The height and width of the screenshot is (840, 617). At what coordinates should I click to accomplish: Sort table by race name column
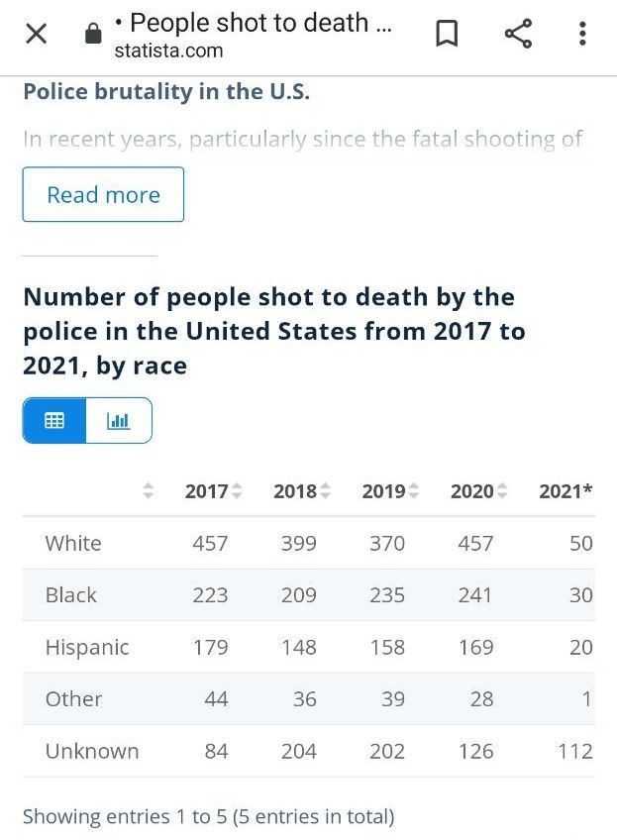pyautogui.click(x=149, y=490)
